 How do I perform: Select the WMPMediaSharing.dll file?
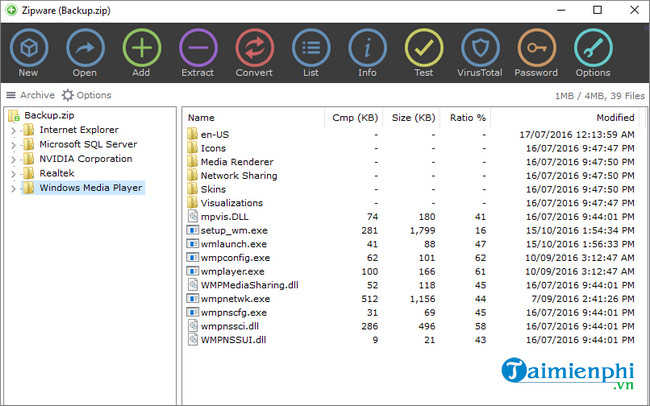410,285
